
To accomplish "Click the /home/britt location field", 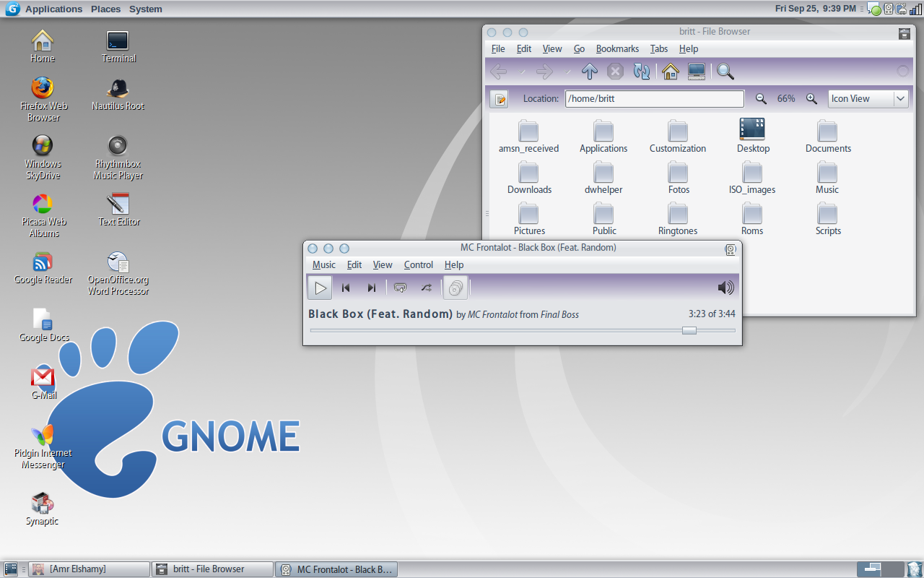I will pos(655,99).
